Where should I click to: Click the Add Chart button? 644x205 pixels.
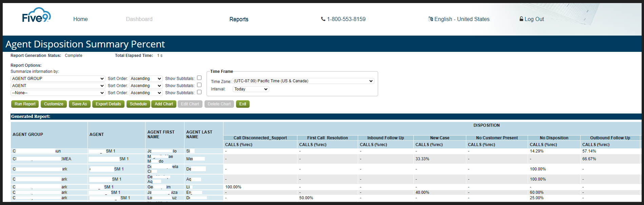164,104
